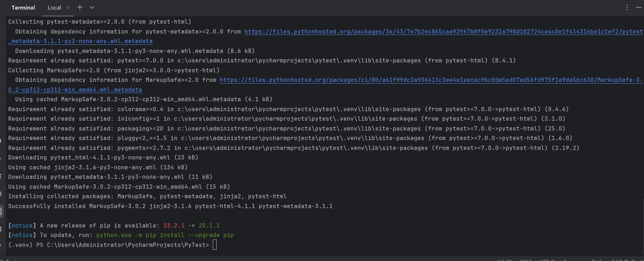Hide the Terminal tool window
644x261 pixels.
coord(639,7)
